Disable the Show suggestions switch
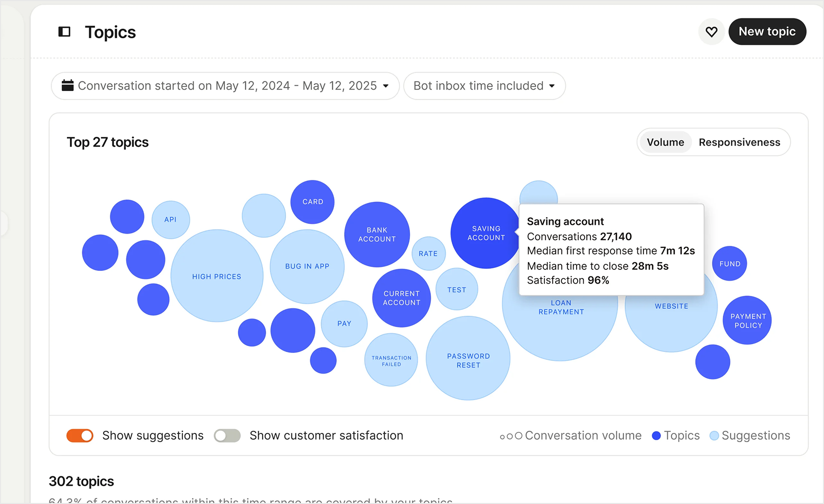The width and height of the screenshot is (824, 504). coord(80,436)
